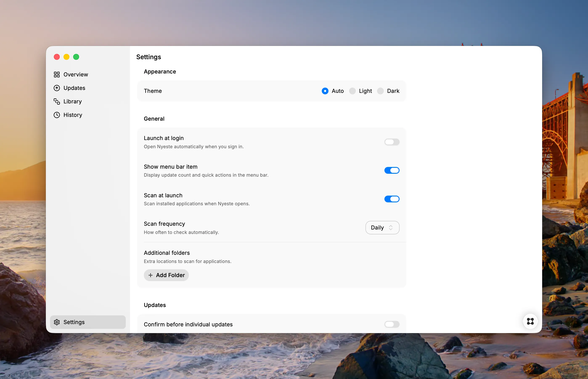This screenshot has width=588, height=379.
Task: Go to the Updates page
Action: click(88, 88)
